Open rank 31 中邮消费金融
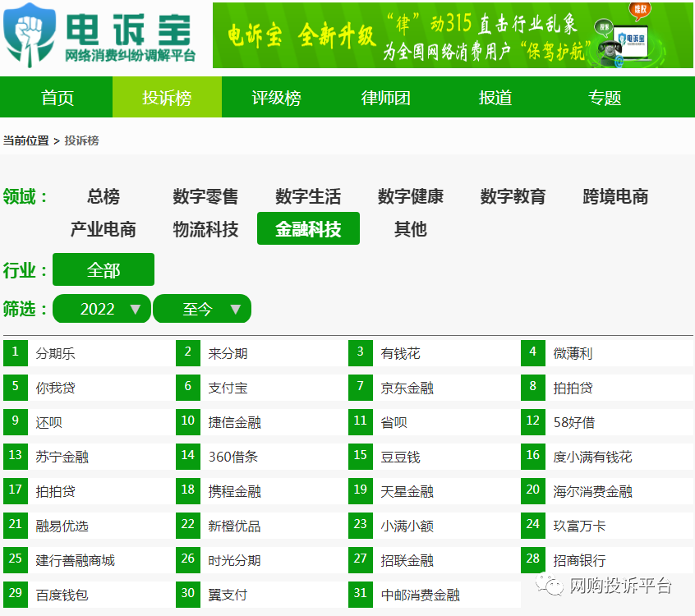This screenshot has height=616, width=695. [x=433, y=595]
